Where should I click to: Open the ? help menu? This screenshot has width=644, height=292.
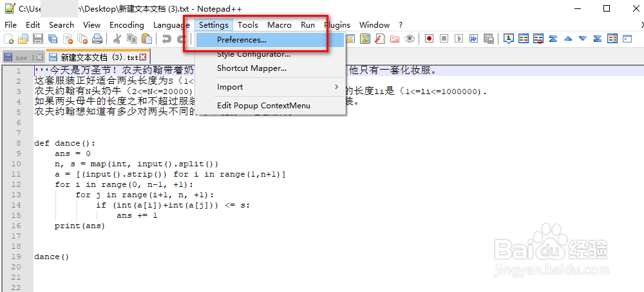pos(401,25)
